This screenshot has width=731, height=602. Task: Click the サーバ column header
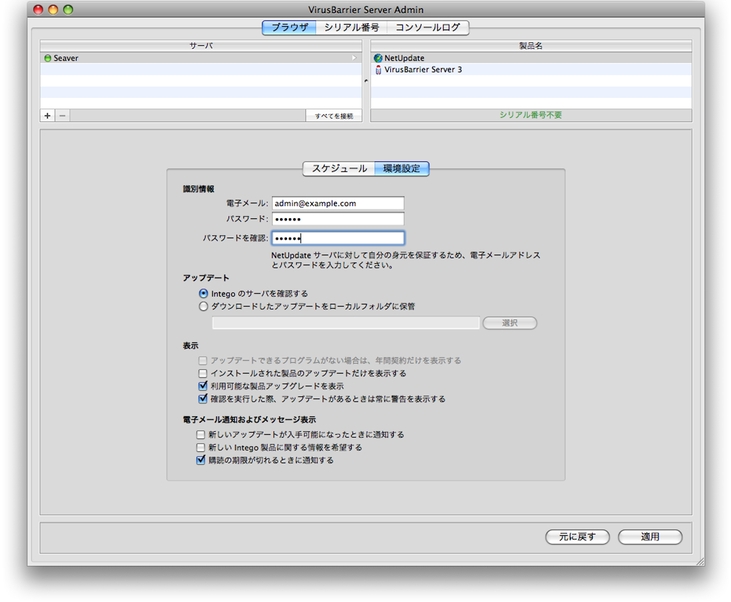pyautogui.click(x=201, y=46)
